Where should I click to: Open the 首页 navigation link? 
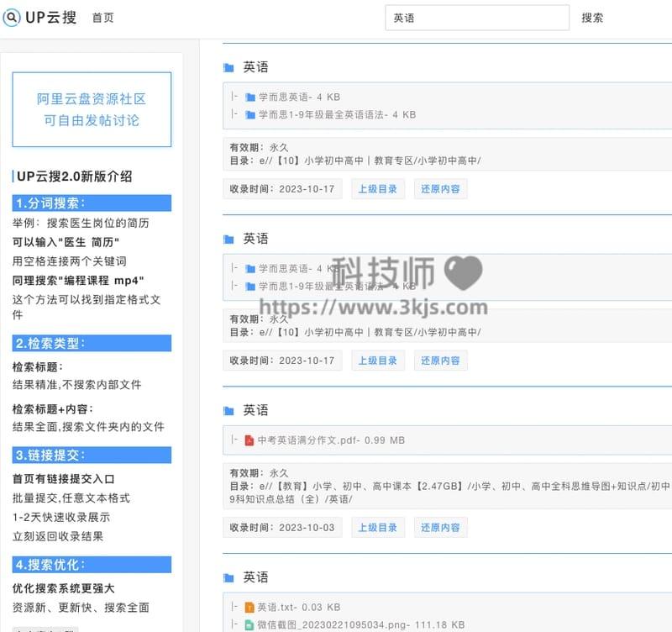click(x=102, y=18)
